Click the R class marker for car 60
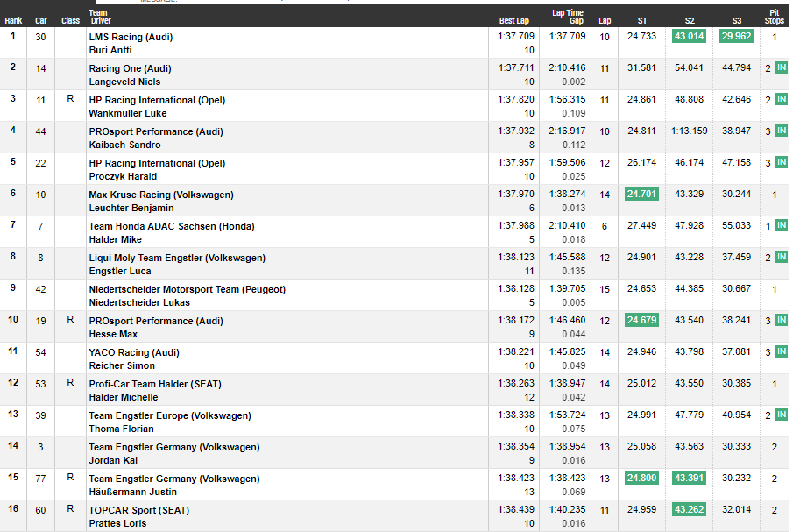 point(70,509)
